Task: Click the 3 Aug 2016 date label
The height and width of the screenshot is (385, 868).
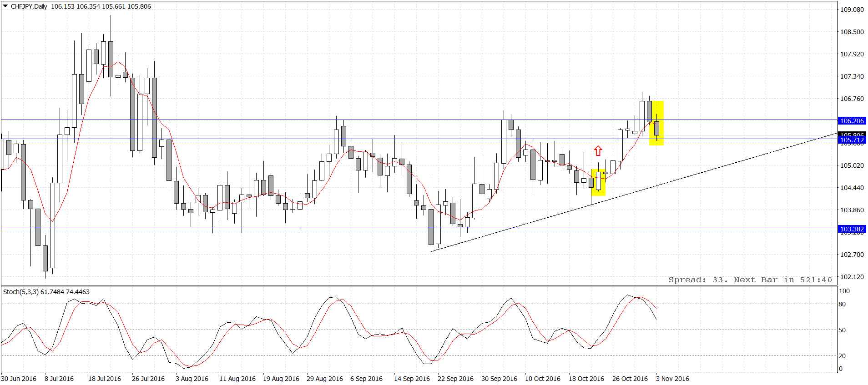Action: (x=192, y=379)
